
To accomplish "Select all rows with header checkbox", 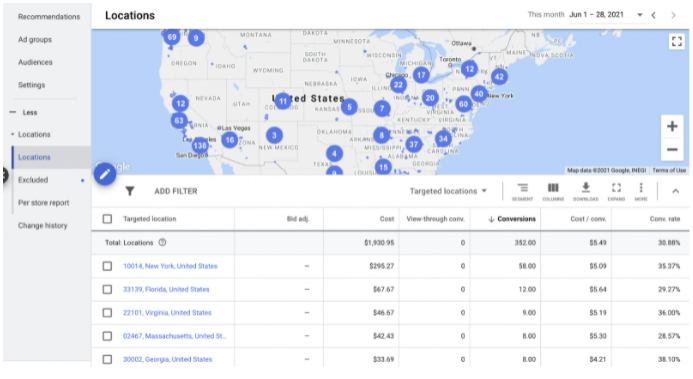I will coord(107,219).
